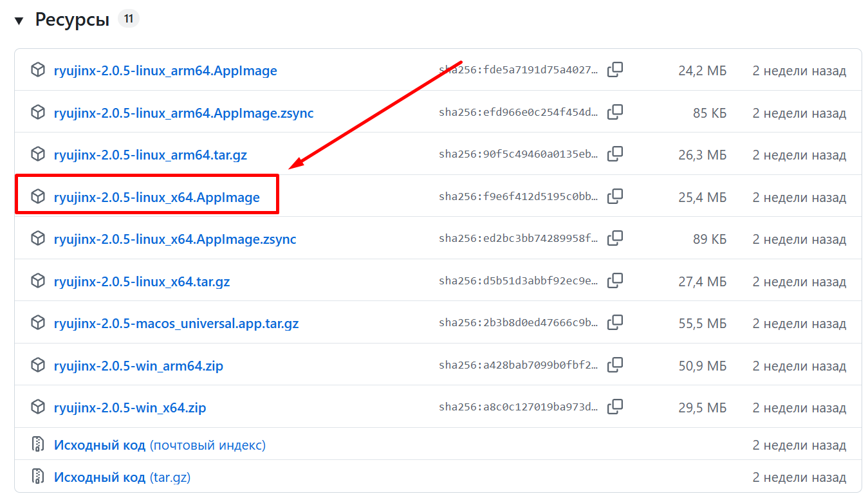The width and height of the screenshot is (868, 496).
Task: Click package icon beside linux_x64.tar.gz
Action: click(38, 281)
